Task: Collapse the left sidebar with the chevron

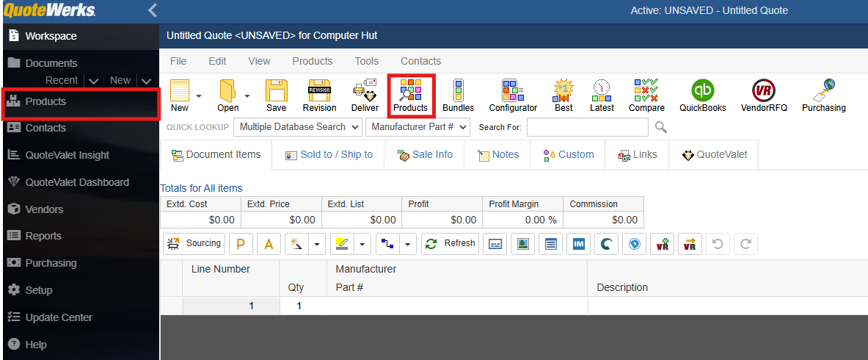Action: pyautogui.click(x=153, y=10)
